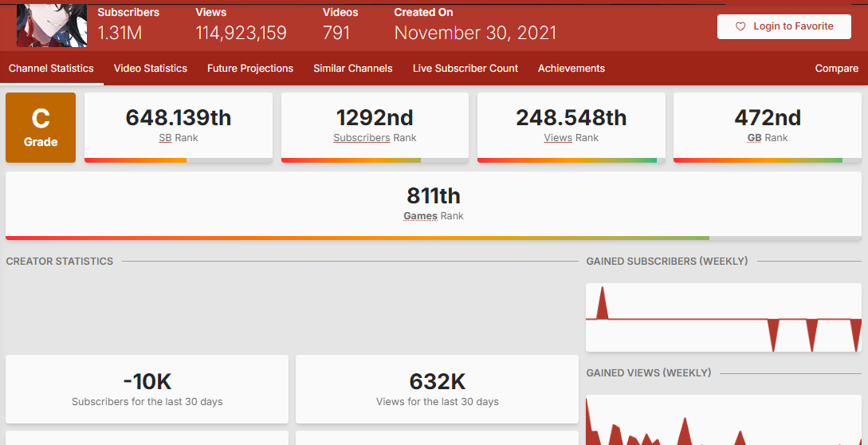Open the Future Projections tab
The width and height of the screenshot is (868, 445).
pyautogui.click(x=250, y=68)
